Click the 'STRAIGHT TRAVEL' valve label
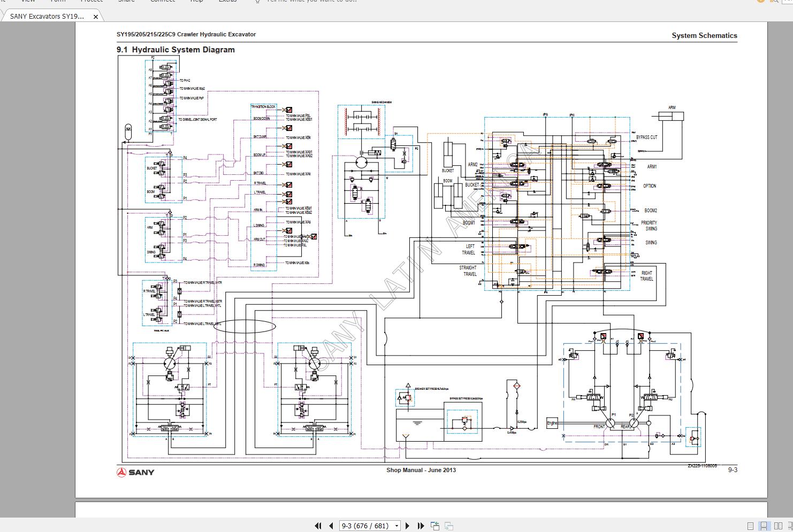793x532 pixels. tap(468, 271)
